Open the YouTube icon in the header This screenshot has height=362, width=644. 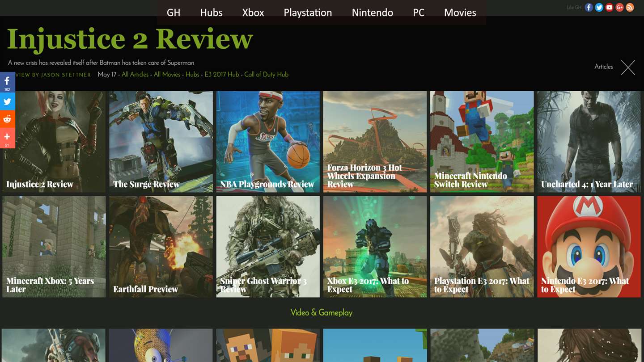(x=609, y=7)
